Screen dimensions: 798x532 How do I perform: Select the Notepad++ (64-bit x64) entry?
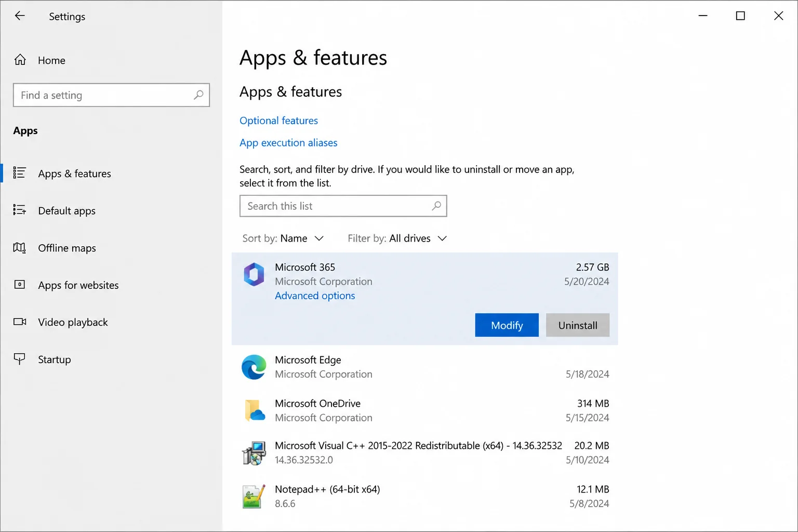425,496
